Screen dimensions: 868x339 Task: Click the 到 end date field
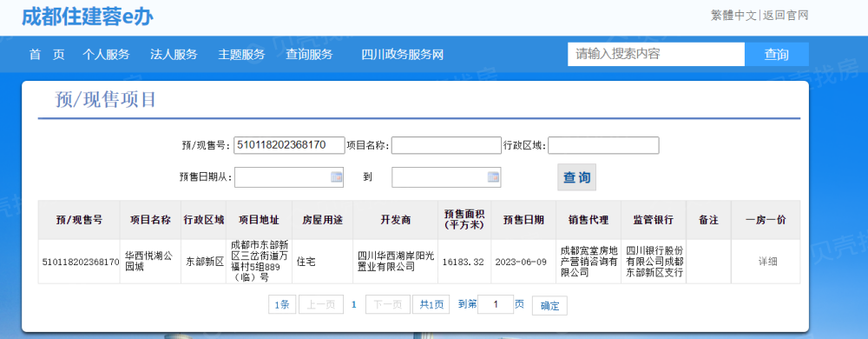tap(446, 177)
